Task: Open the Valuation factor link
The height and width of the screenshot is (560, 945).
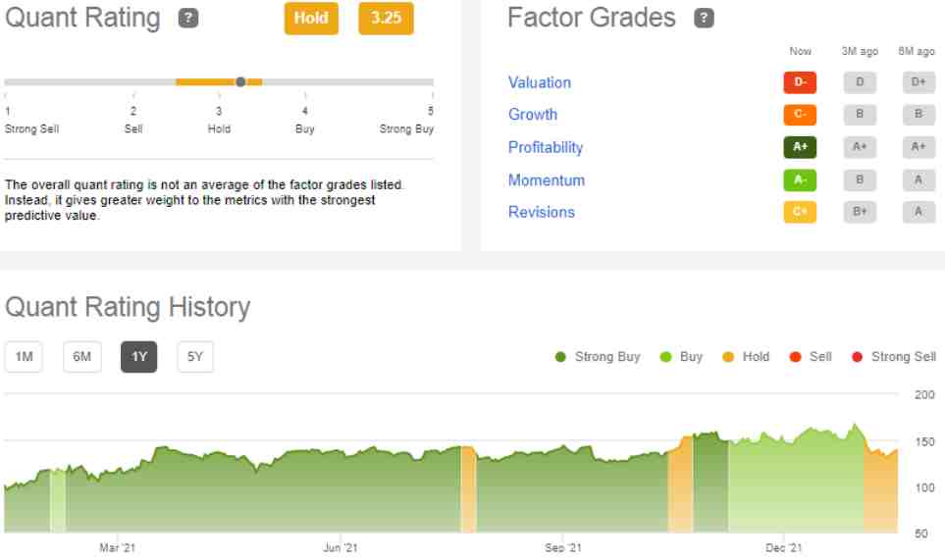Action: (540, 82)
